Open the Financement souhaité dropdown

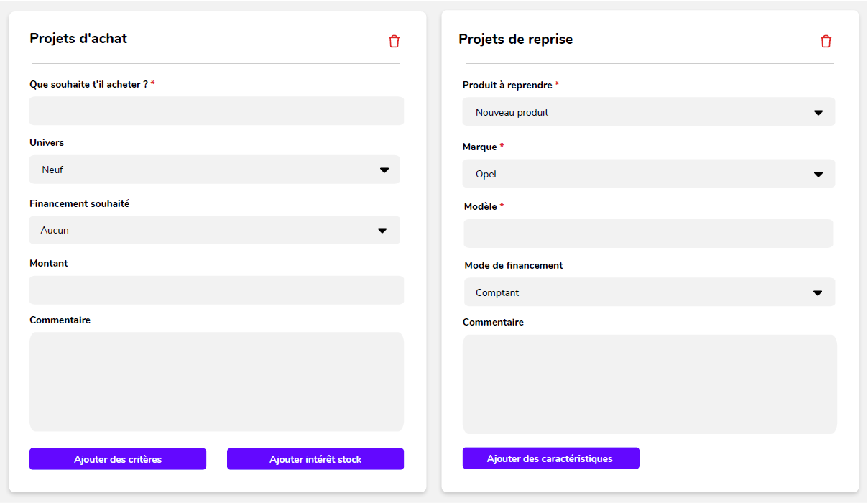[x=214, y=231]
